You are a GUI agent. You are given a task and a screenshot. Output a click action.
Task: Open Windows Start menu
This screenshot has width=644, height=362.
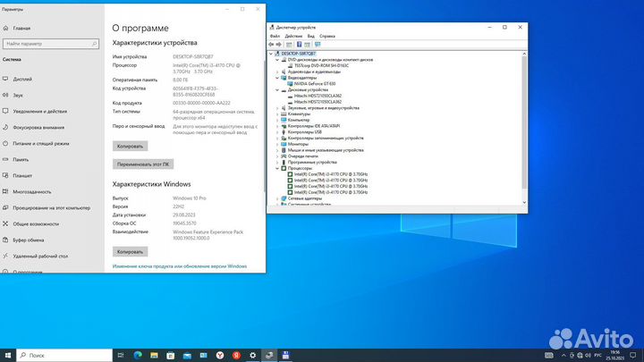(8, 356)
